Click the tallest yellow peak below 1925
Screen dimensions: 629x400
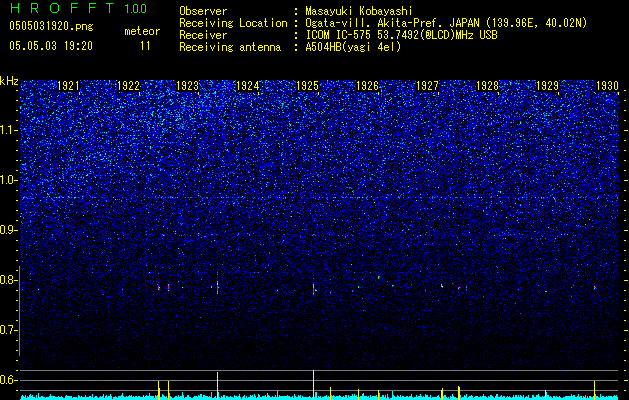pyautogui.click(x=313, y=384)
